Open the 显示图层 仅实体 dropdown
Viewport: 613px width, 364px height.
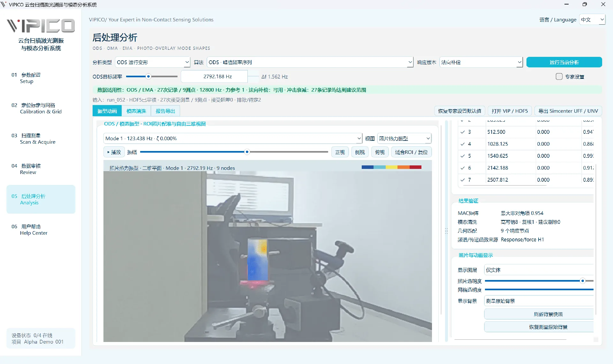coord(539,270)
